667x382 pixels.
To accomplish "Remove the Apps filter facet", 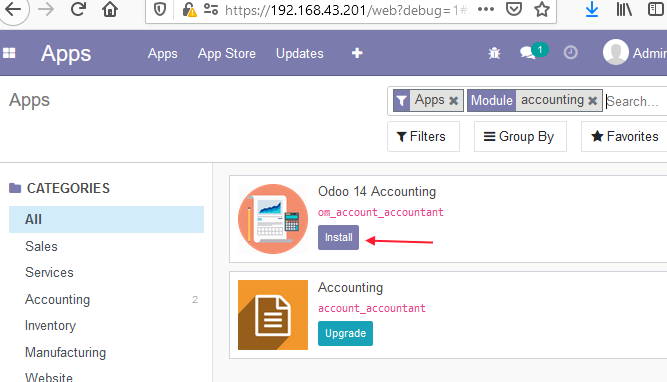I will pos(454,100).
